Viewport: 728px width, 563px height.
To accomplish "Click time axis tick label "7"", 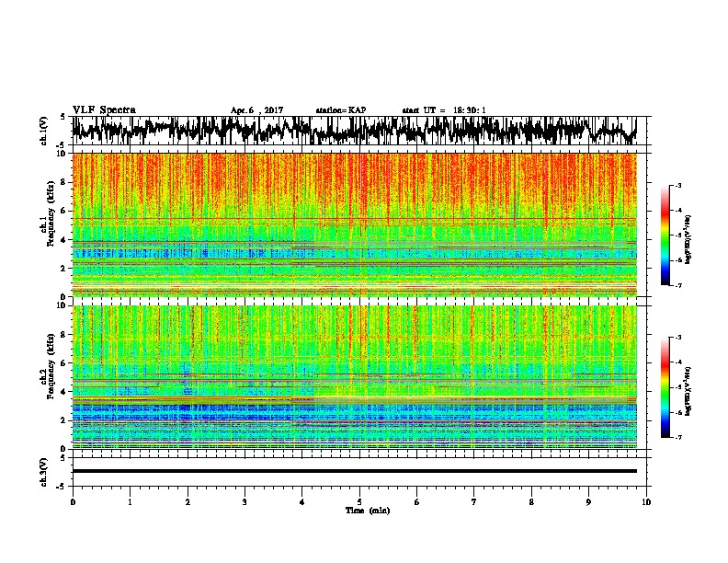I will (x=474, y=502).
